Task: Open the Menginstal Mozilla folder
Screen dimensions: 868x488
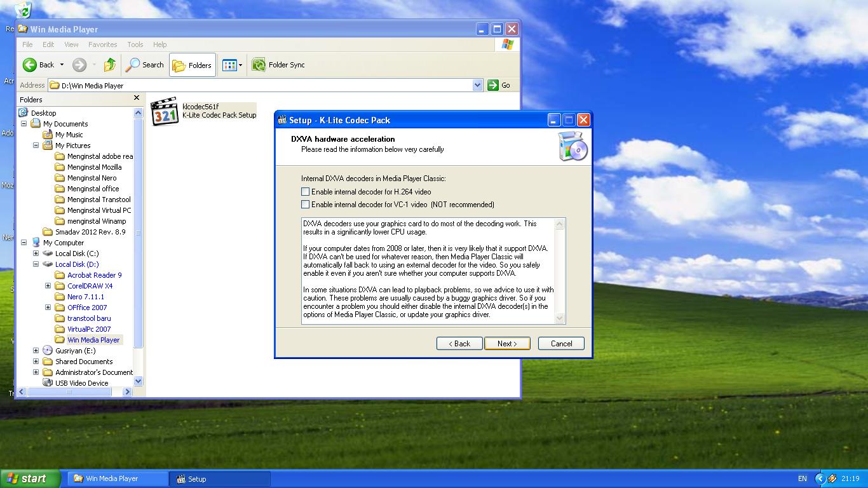Action: (x=94, y=167)
